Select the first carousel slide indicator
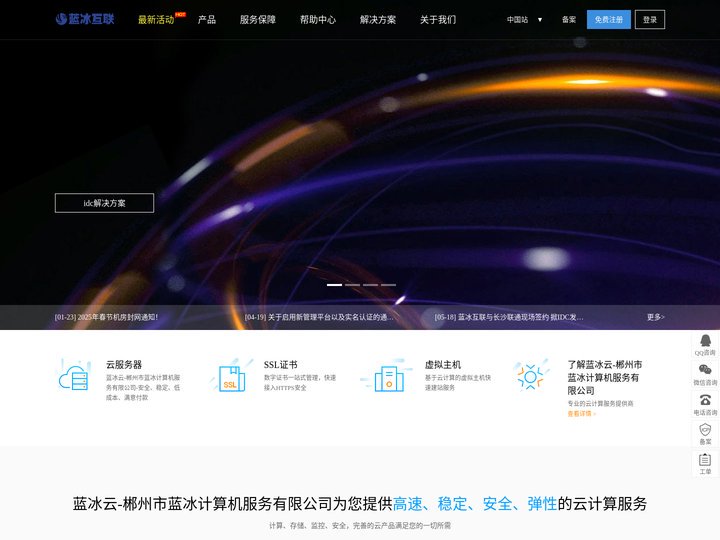 (334, 285)
